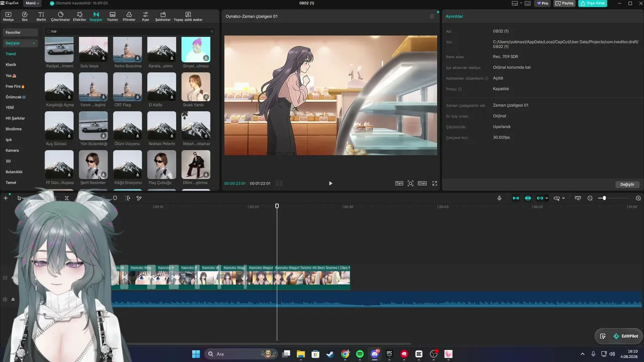
Task: Open the layout switcher dropdown
Action: 517,3
